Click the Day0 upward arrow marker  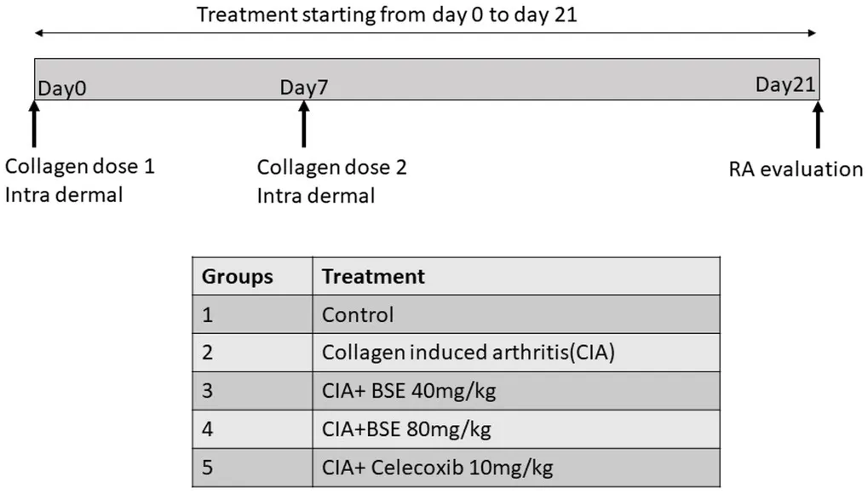coord(34,124)
